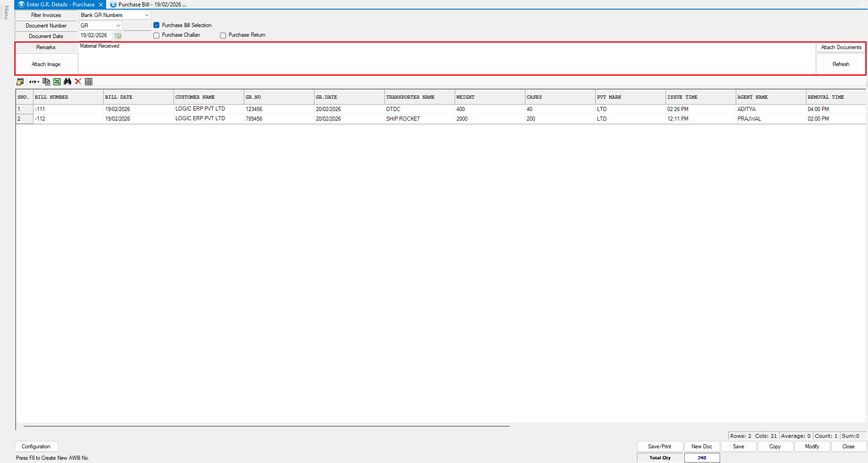Click the copy icon in grid toolbar
Viewport: 868px width, 463px height.
(x=46, y=82)
